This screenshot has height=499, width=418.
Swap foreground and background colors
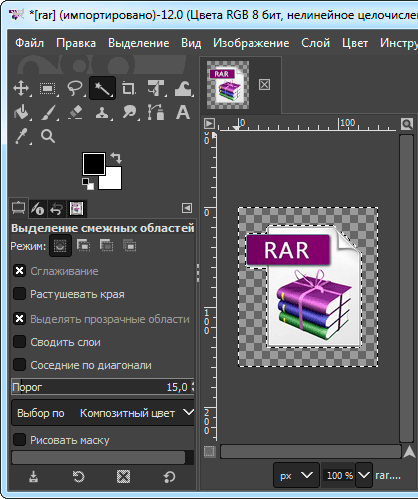click(x=116, y=157)
